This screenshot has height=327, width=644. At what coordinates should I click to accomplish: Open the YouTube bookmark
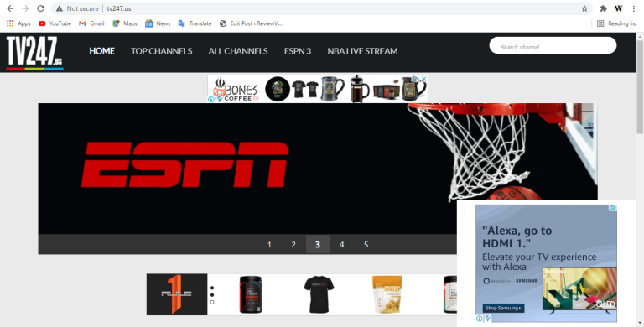coord(55,23)
